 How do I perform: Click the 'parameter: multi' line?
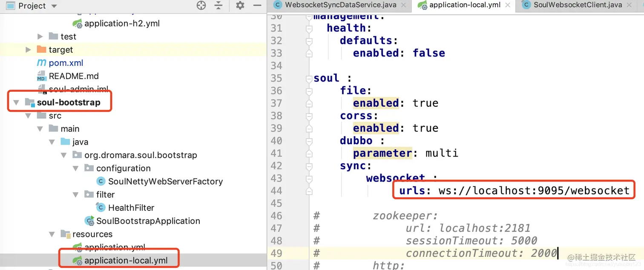(405, 153)
